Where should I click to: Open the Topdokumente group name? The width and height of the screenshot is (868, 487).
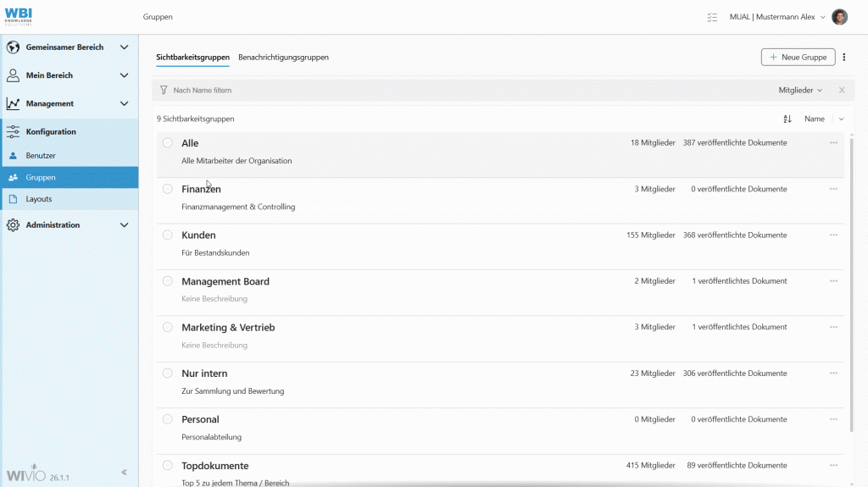click(x=214, y=466)
